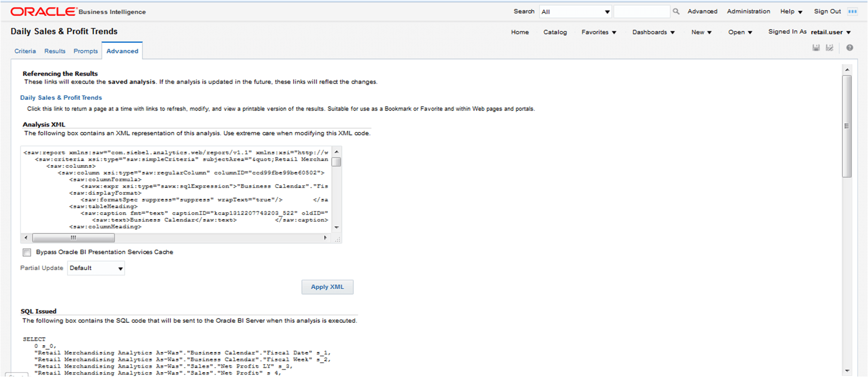Switch to the Prompts tab
Screen dimensions: 868x377
[x=86, y=51]
